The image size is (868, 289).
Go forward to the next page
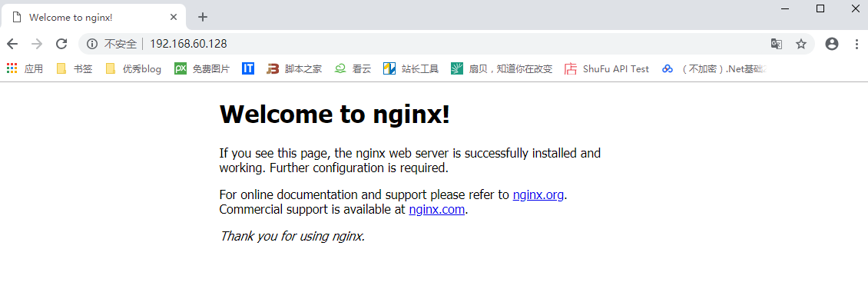pyautogui.click(x=37, y=45)
